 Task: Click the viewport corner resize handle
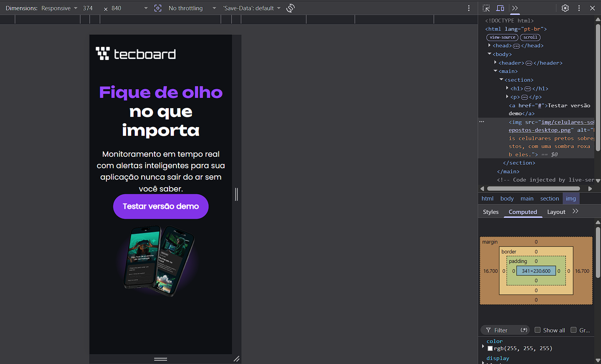pos(236,359)
